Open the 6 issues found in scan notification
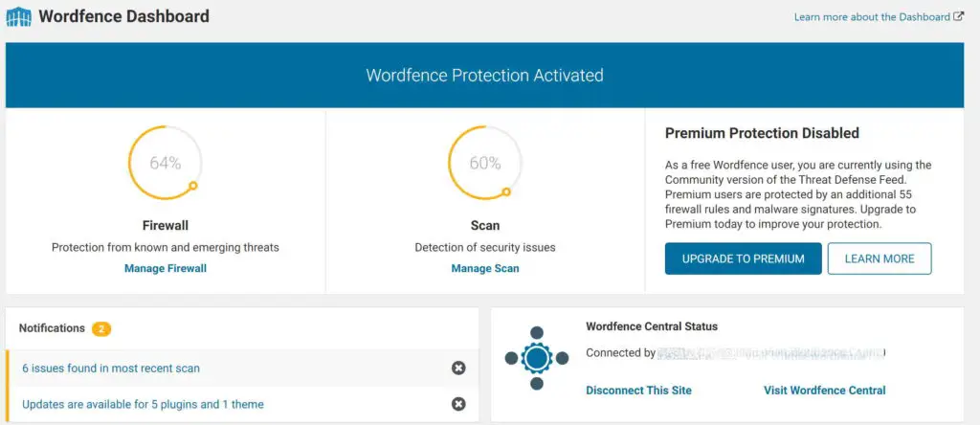 (x=111, y=369)
